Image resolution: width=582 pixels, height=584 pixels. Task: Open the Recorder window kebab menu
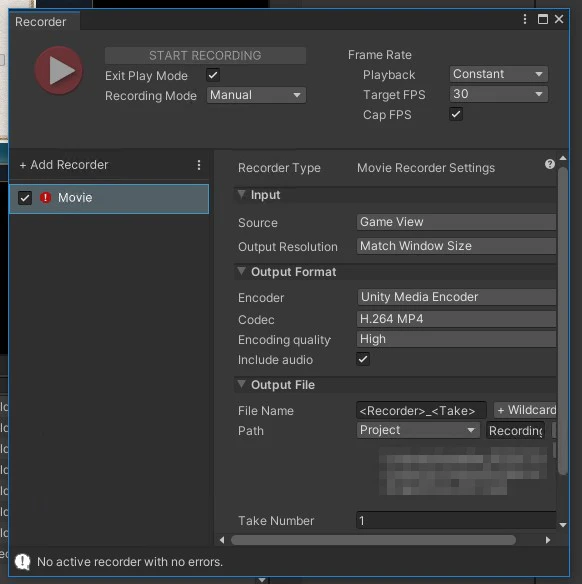[x=525, y=19]
